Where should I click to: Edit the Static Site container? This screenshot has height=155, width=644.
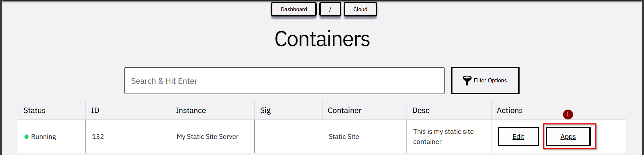click(x=518, y=137)
